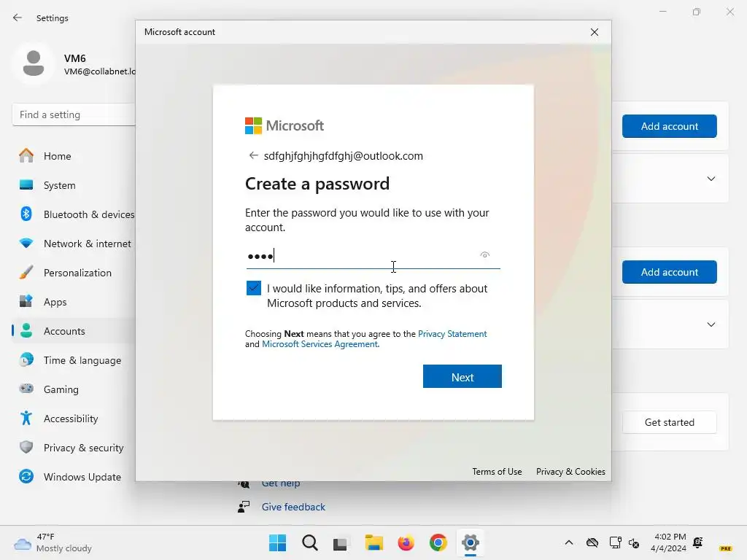The height and width of the screenshot is (560, 747).
Task: Open Task View on taskbar
Action: coord(340,542)
